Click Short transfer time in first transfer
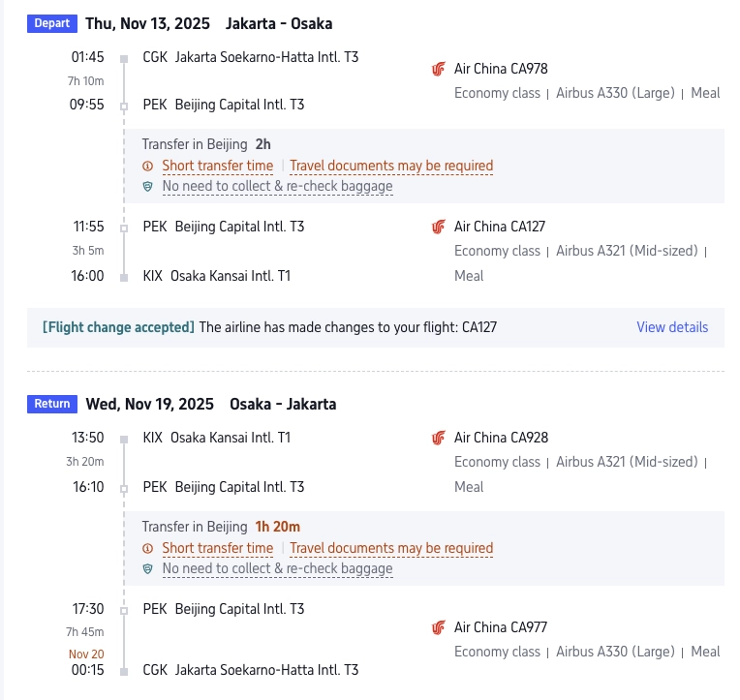The image size is (740, 700). 217,167
